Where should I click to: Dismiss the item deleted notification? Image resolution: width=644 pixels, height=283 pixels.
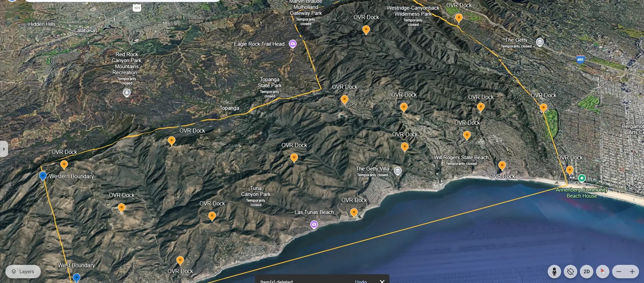click(382, 281)
